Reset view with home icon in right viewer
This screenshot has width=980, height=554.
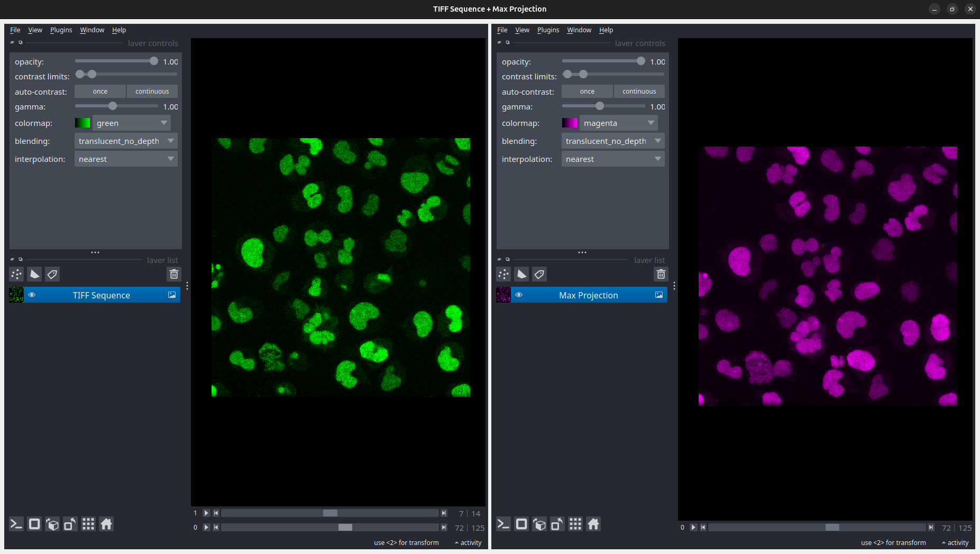[593, 524]
